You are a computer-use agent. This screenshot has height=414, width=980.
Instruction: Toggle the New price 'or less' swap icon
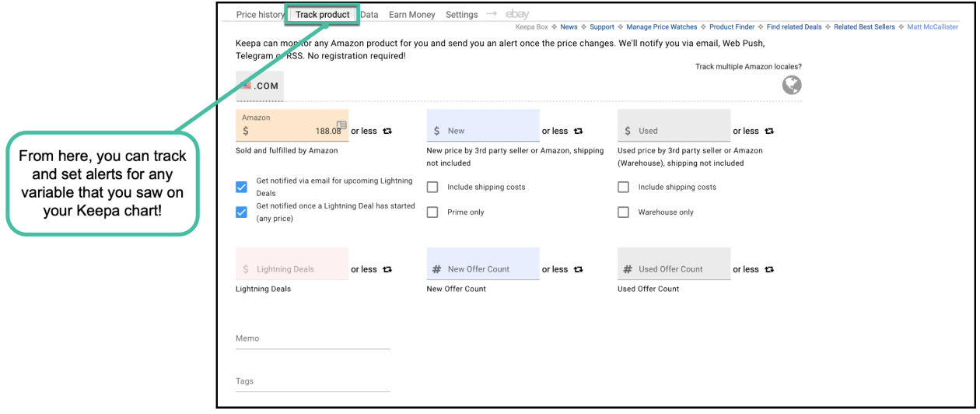point(578,131)
